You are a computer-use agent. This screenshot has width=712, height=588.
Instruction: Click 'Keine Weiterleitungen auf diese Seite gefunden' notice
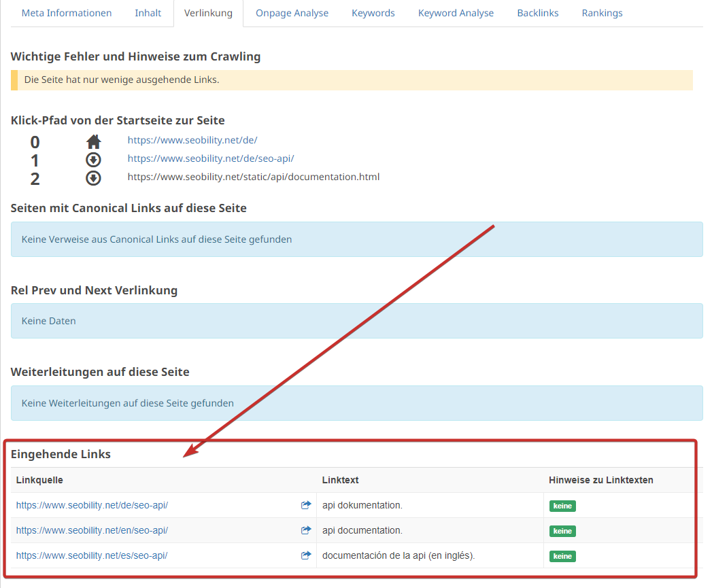tap(357, 403)
